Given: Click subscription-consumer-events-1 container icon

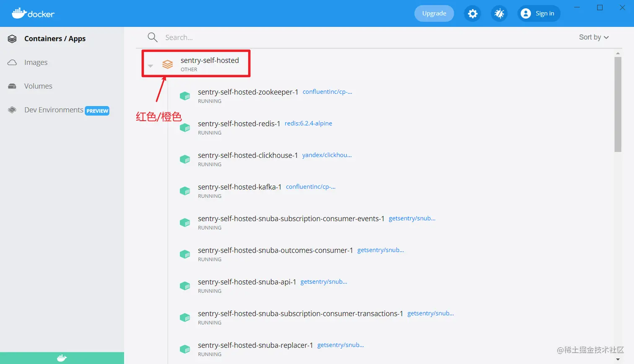Looking at the screenshot, I should (185, 222).
